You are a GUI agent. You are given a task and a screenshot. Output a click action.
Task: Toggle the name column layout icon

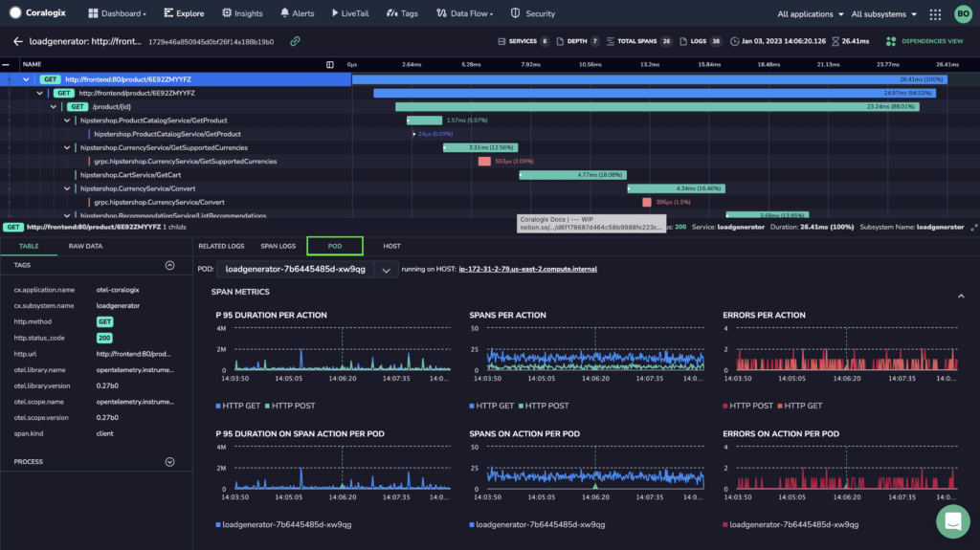click(x=330, y=64)
